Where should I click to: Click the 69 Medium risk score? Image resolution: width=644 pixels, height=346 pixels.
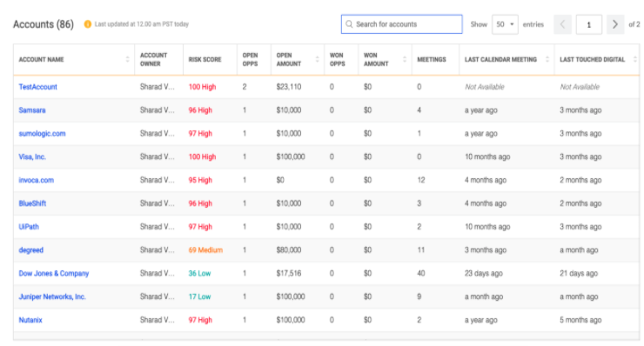pos(205,250)
